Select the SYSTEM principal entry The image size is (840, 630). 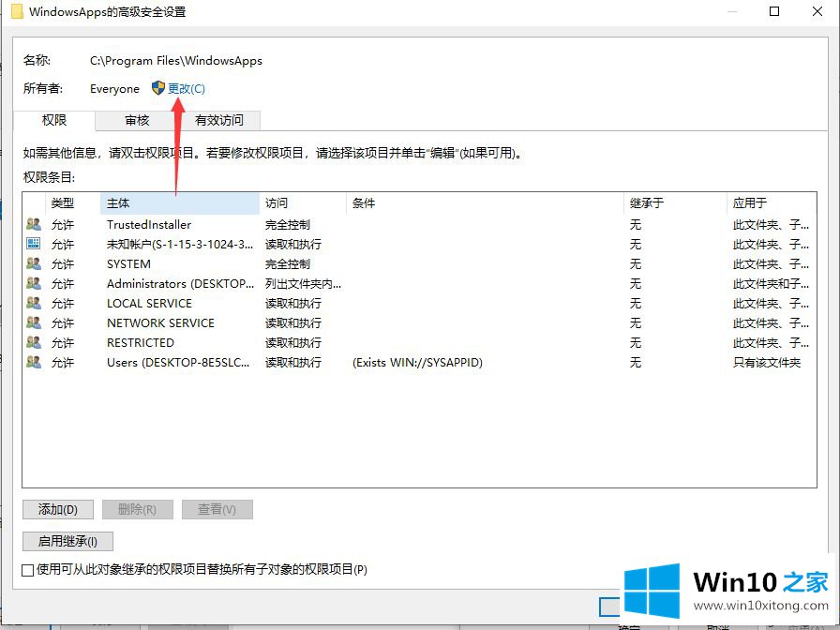128,264
